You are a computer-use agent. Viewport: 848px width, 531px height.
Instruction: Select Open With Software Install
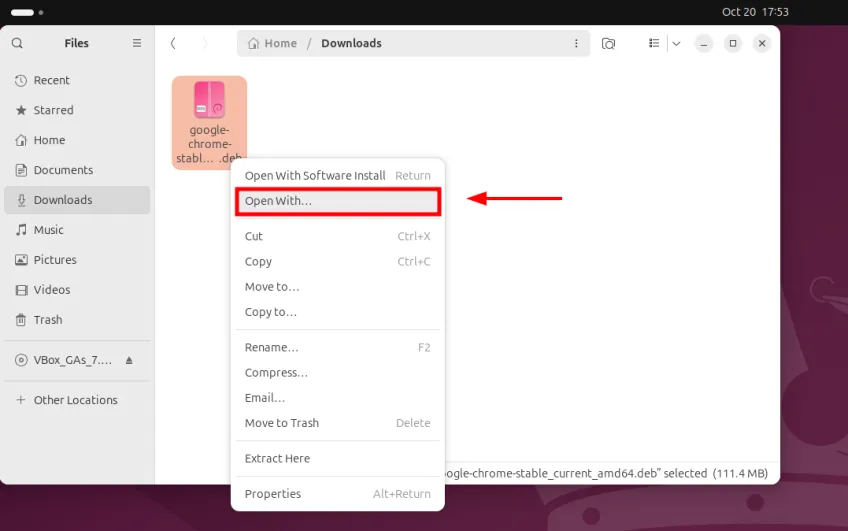point(315,175)
